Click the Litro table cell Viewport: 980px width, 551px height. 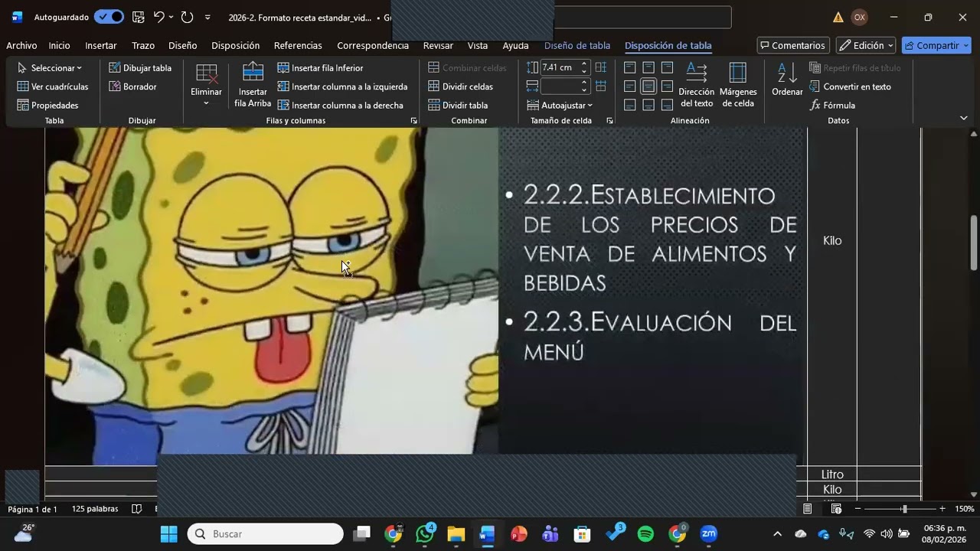click(832, 474)
